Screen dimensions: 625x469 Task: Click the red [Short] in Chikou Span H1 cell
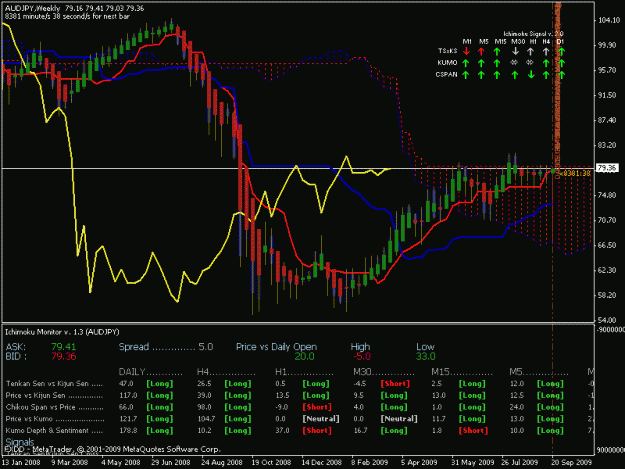coord(317,407)
